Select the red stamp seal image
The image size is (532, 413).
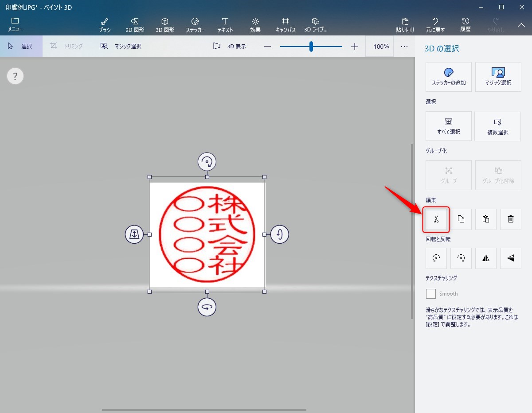207,234
